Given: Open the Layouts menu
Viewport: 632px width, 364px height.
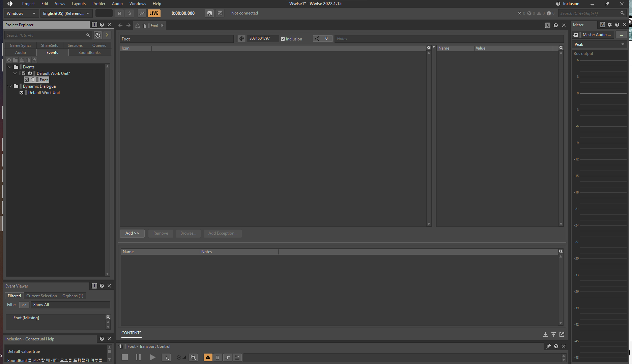Looking at the screenshot, I should point(79,4).
